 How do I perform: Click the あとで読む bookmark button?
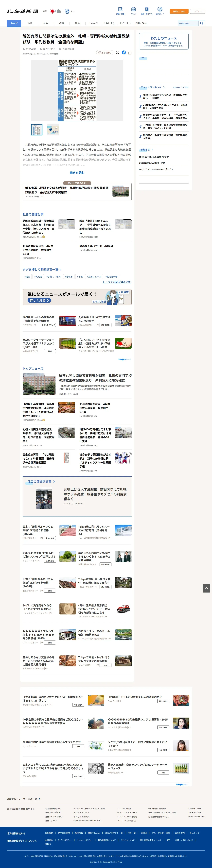point(105,53)
